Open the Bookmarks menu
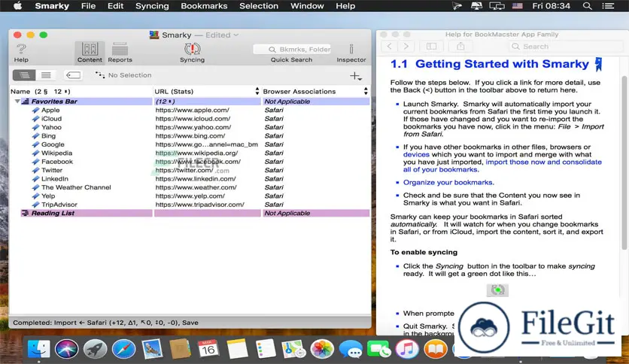Image resolution: width=629 pixels, height=364 pixels. point(204,6)
